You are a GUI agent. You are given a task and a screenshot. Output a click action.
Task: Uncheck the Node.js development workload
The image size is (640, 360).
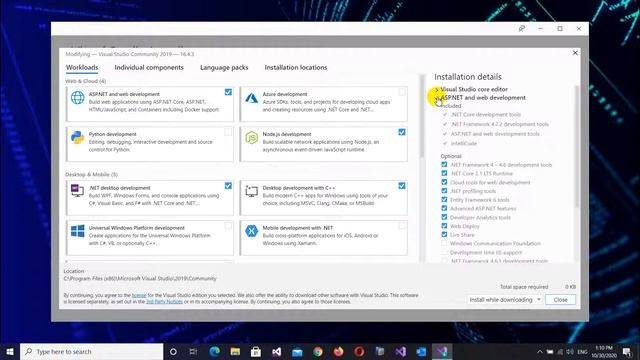point(402,132)
